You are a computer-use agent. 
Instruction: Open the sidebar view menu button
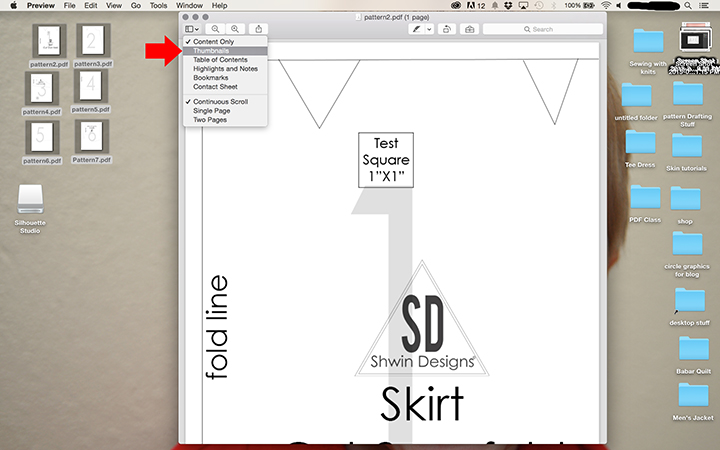[x=191, y=29]
